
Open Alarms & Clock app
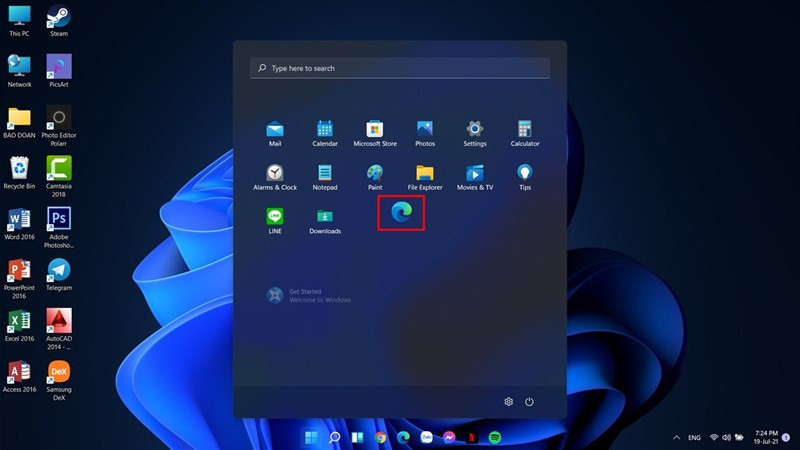click(x=275, y=178)
